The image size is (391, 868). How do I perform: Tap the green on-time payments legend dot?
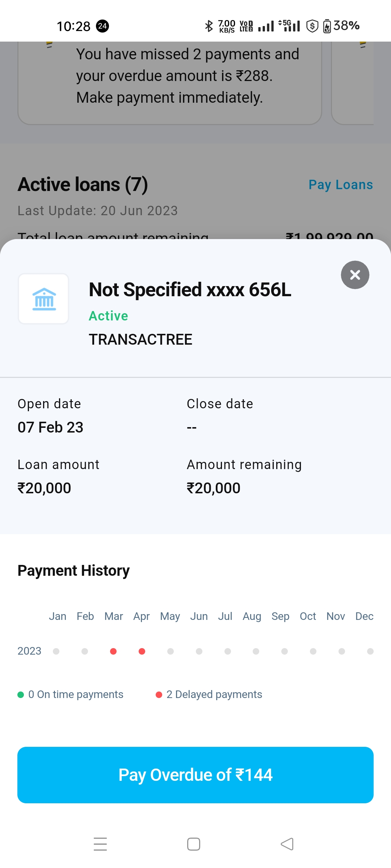(21, 695)
